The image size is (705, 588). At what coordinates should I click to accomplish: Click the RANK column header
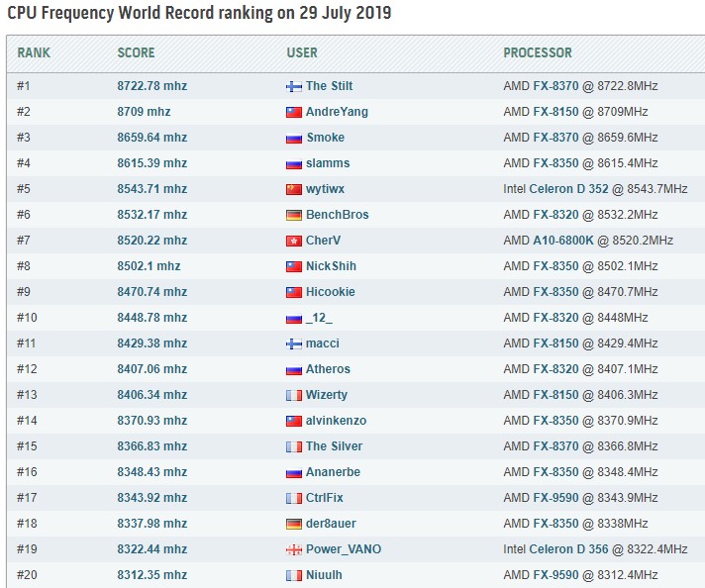pos(34,52)
